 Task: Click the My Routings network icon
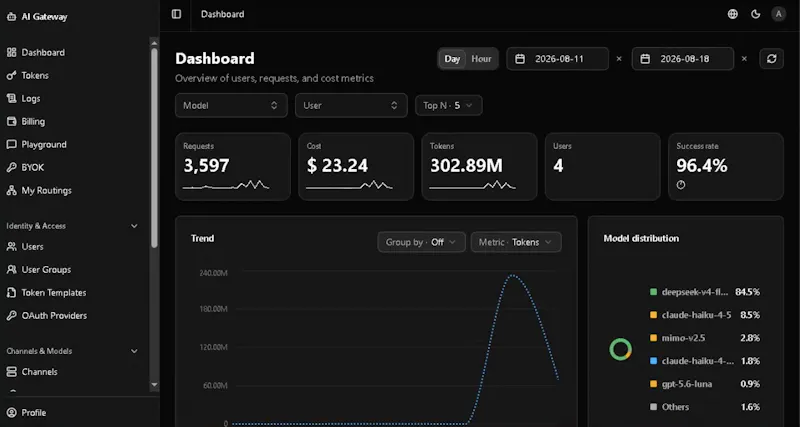tap(11, 190)
